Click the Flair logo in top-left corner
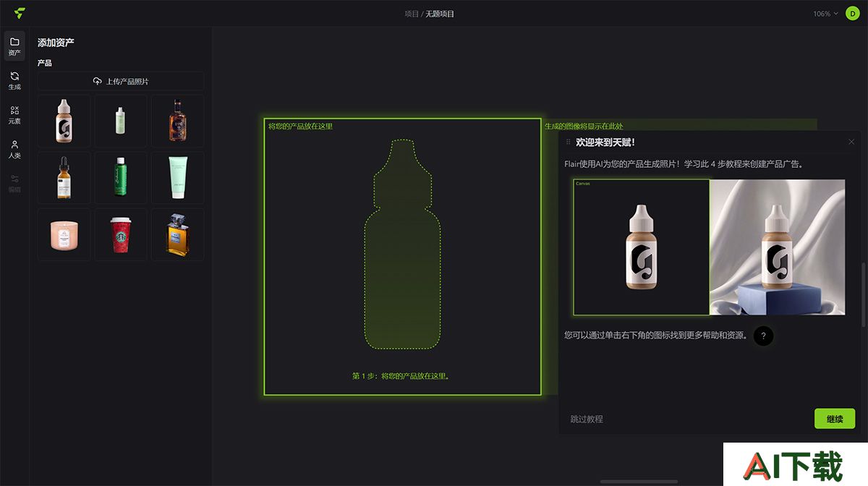The width and height of the screenshot is (868, 486). click(20, 13)
